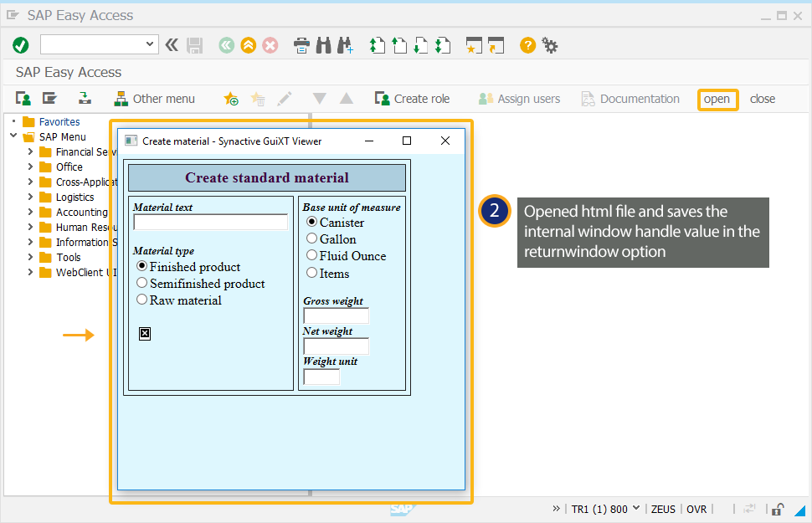Click the Documentation button
The width and height of the screenshot is (812, 523).
click(x=630, y=99)
